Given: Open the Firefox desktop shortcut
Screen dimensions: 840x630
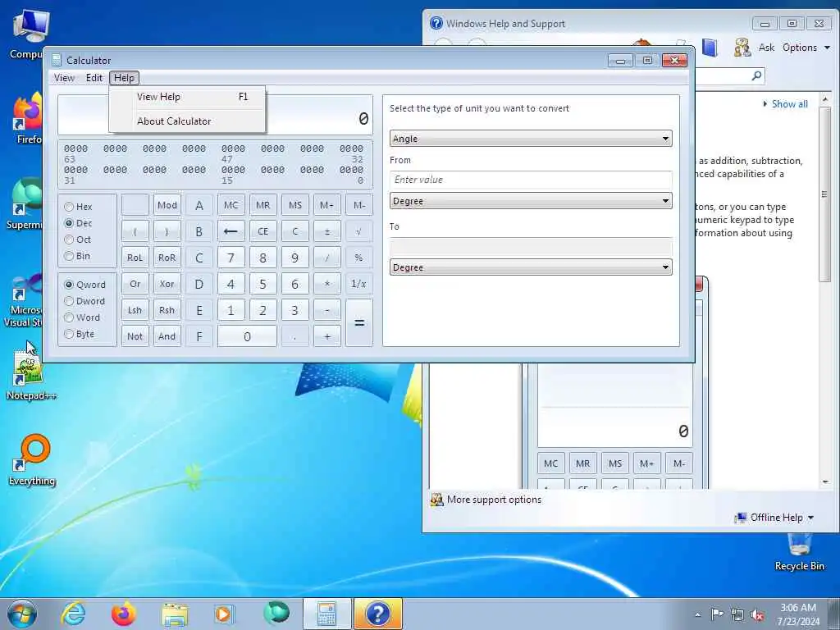Looking at the screenshot, I should pos(28,118).
